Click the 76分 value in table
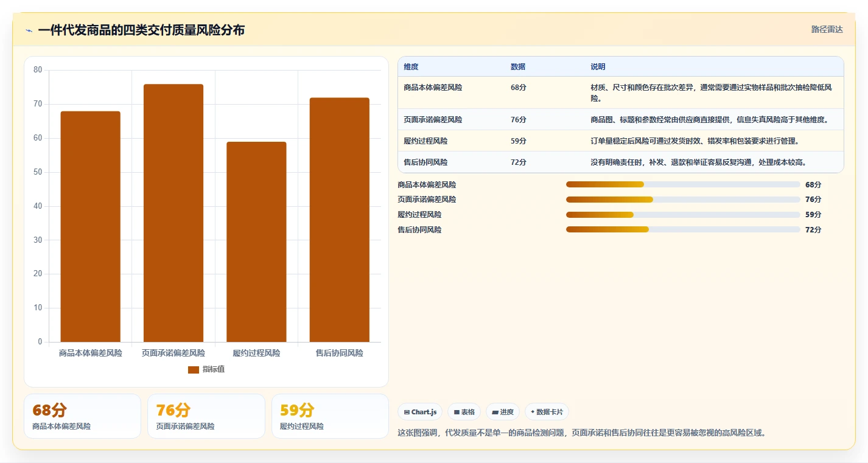 tap(519, 120)
